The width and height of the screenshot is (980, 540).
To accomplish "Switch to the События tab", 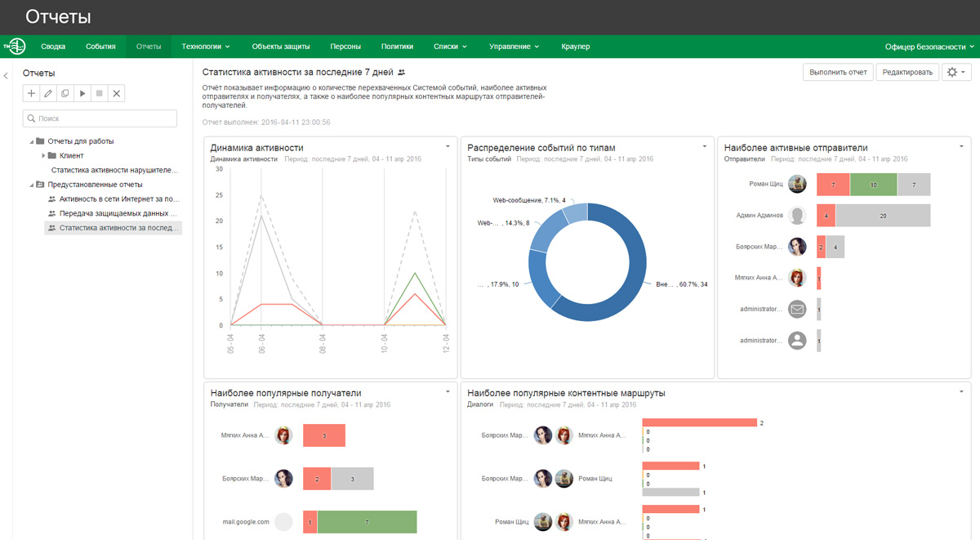I will click(100, 47).
